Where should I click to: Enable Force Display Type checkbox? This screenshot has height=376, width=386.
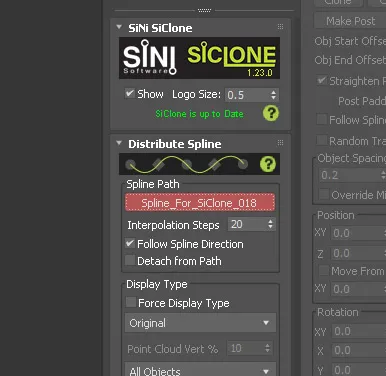(x=131, y=302)
